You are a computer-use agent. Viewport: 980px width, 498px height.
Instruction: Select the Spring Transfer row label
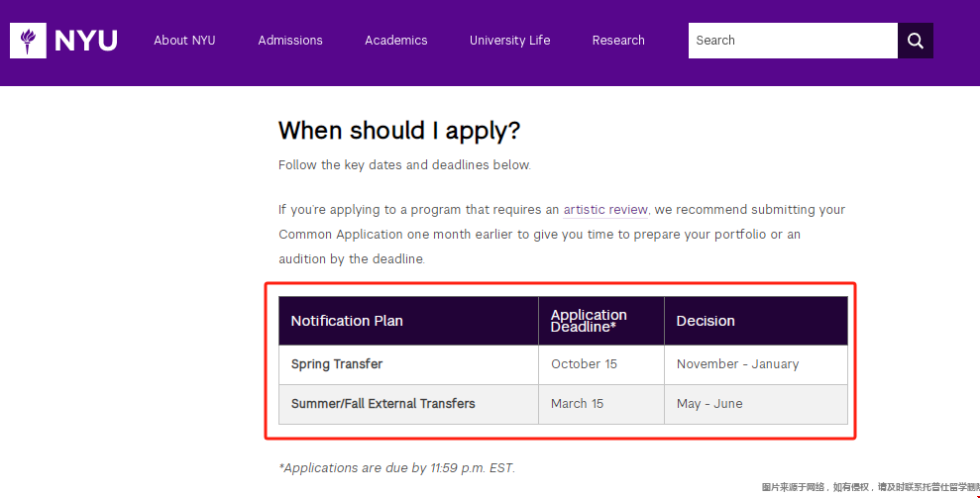point(337,364)
